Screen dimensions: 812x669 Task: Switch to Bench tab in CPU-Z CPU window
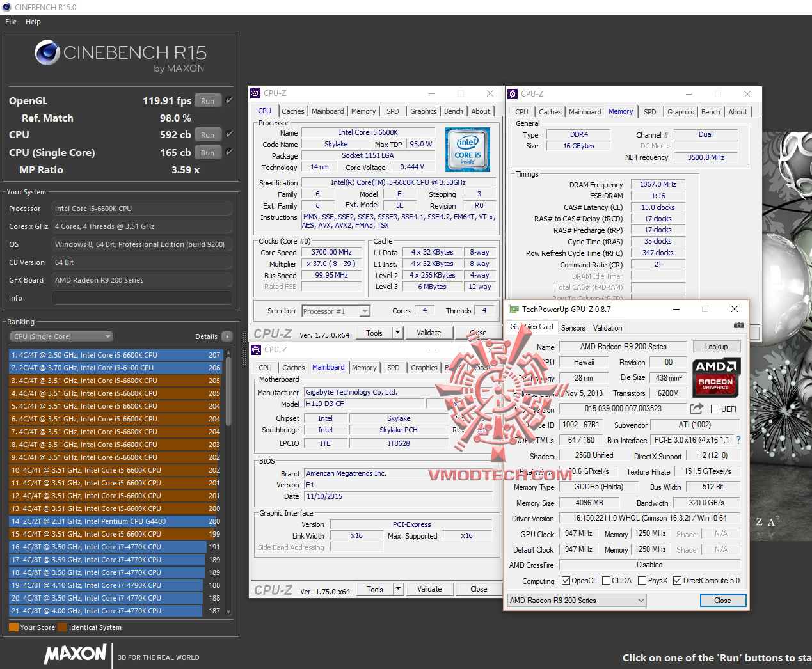click(454, 111)
